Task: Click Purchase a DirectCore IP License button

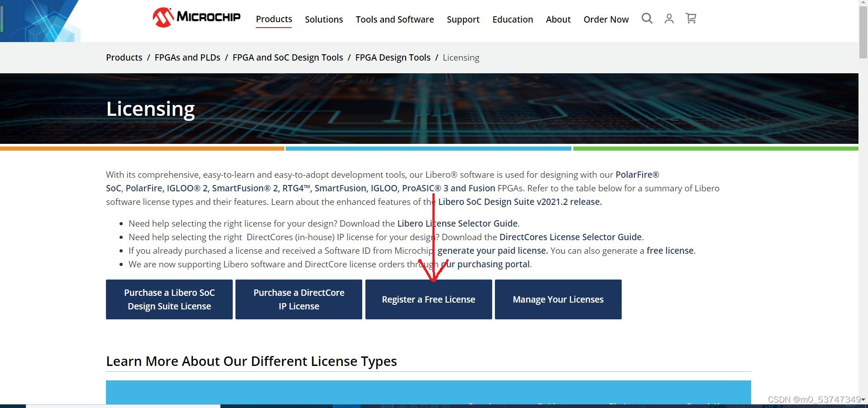Action: click(299, 299)
